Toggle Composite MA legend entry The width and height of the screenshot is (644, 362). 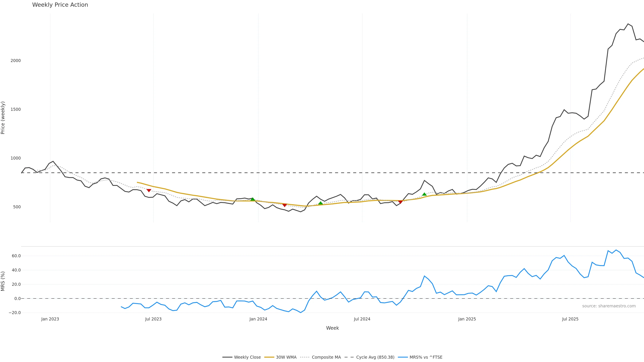click(326, 357)
